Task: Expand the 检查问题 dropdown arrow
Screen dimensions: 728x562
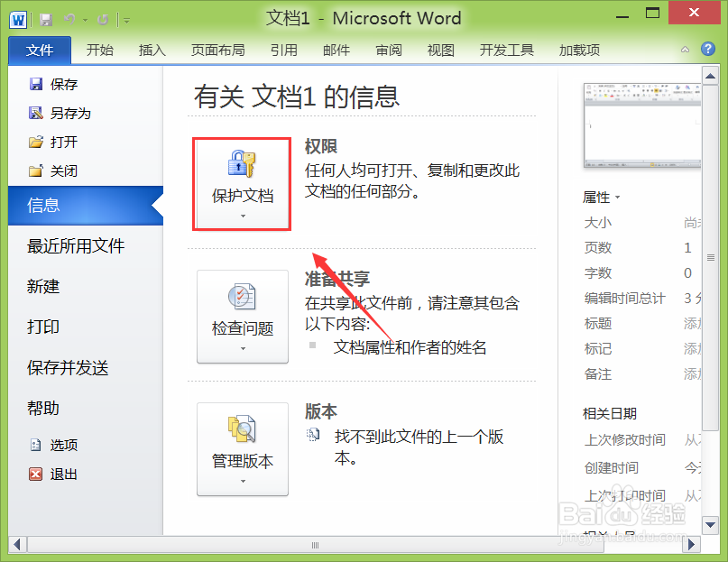Action: coord(243,349)
